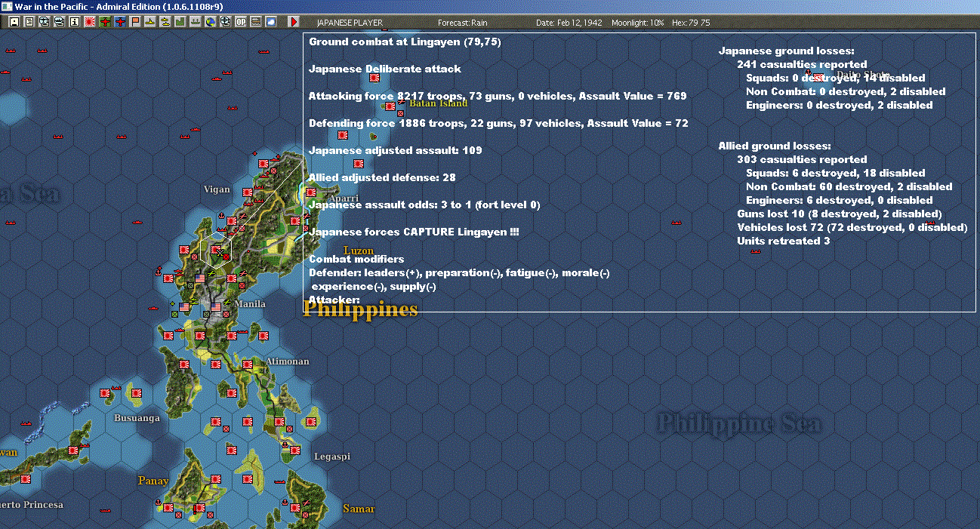Select Japanese flag unit above Puerto Princesa label
The image size is (980, 529).
[26, 479]
